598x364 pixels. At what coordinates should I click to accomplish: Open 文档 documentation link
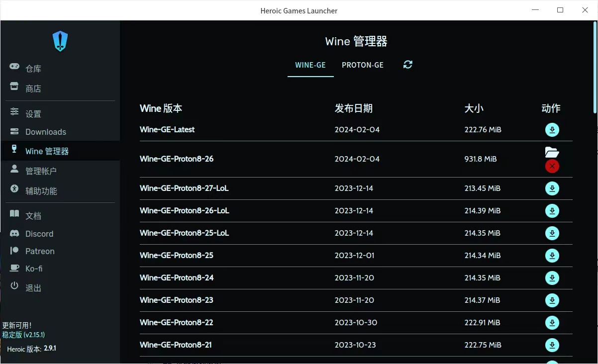click(x=60, y=216)
